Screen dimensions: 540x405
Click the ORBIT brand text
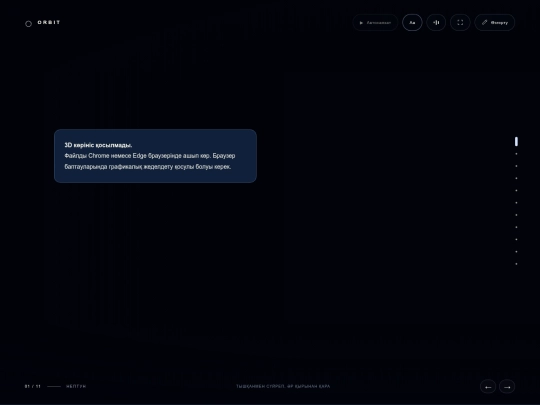click(x=49, y=22)
